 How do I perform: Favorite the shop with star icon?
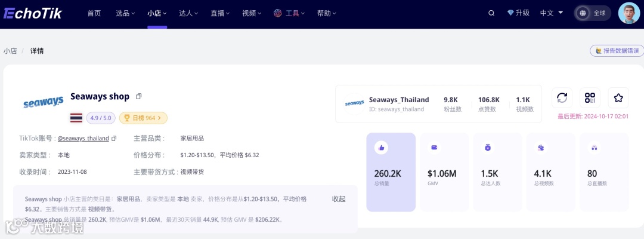pos(618,98)
